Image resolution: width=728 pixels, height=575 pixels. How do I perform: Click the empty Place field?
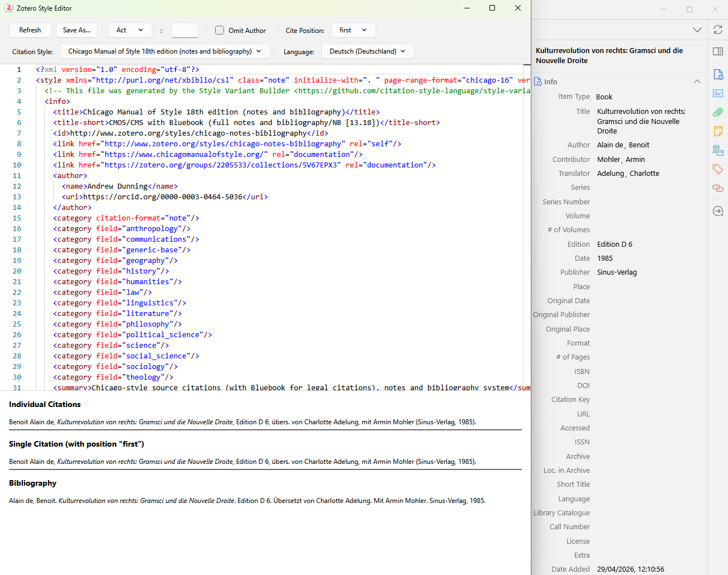coord(648,287)
